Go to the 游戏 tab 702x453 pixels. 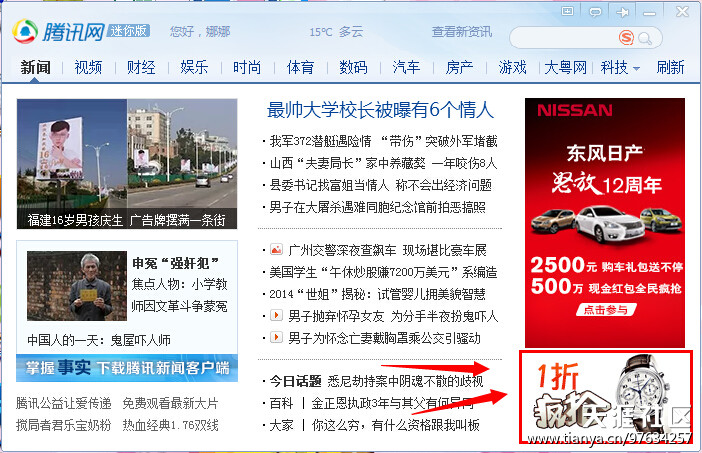pyautogui.click(x=513, y=68)
